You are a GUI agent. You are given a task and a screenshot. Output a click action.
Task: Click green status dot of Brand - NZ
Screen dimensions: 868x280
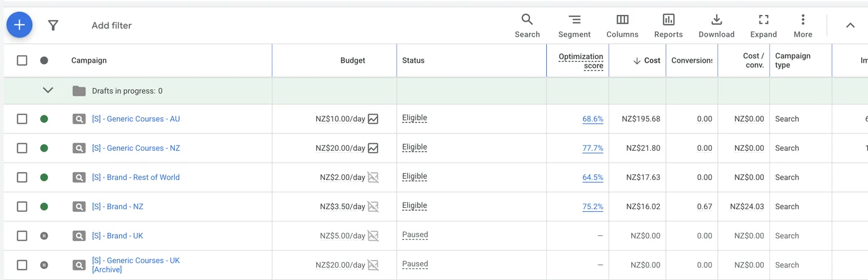(44, 206)
